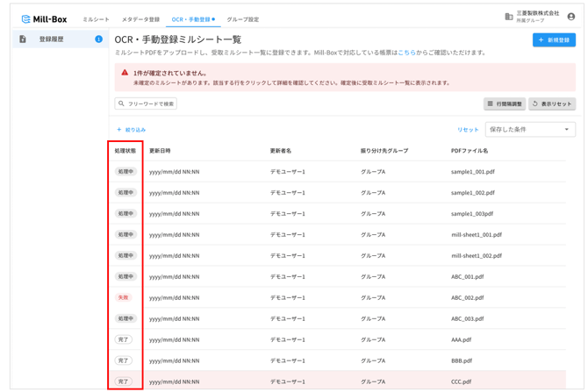Click the 処理中 badge for ABC_003.pdf

125,318
